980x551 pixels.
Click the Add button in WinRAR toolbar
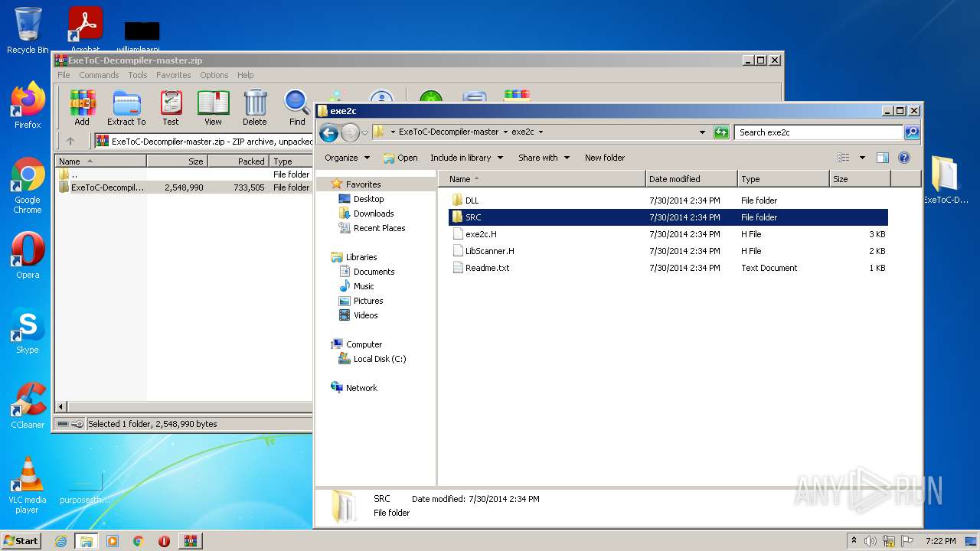[x=82, y=107]
